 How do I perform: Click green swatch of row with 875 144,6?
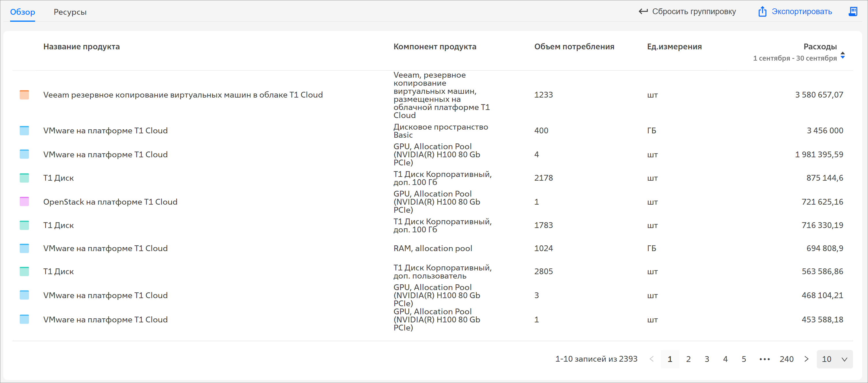(24, 178)
